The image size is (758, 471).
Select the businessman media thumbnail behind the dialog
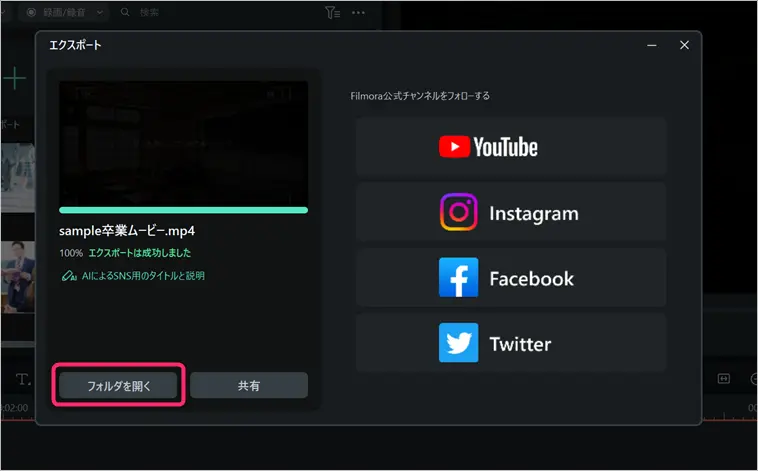tap(18, 277)
